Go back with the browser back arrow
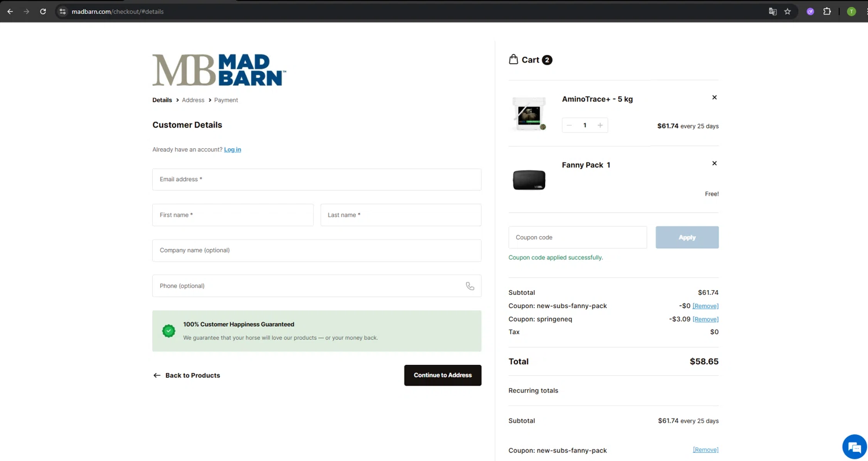868x461 pixels. click(x=10, y=12)
